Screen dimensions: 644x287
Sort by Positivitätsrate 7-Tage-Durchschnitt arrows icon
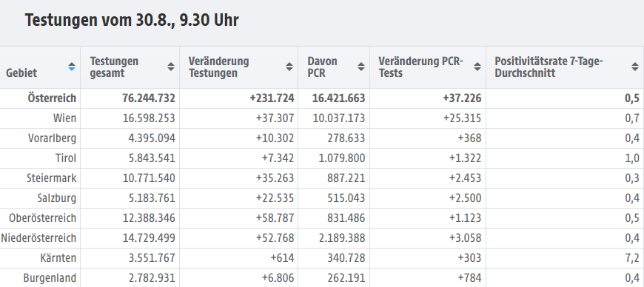click(x=635, y=67)
